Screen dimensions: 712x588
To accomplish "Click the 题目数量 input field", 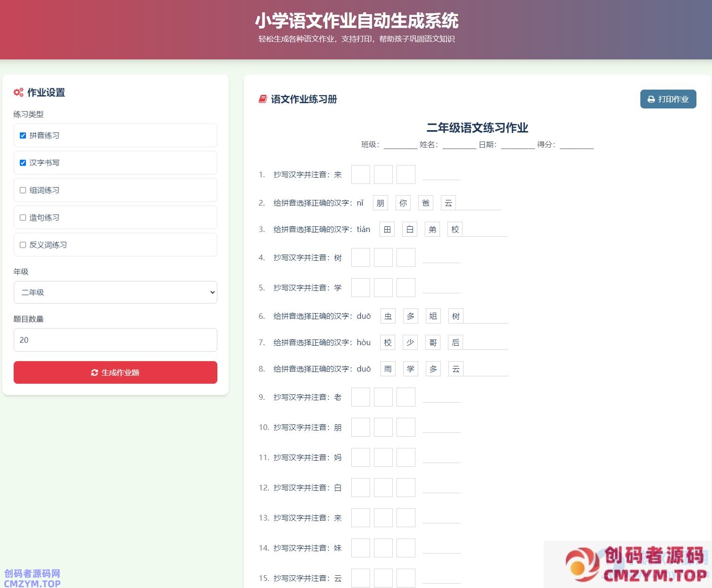I will pyautogui.click(x=115, y=340).
